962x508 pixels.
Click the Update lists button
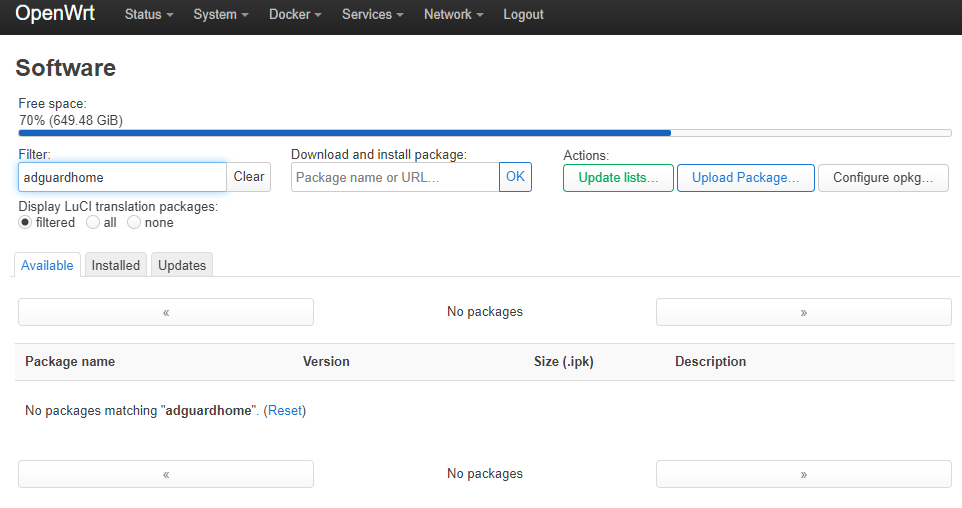(618, 178)
